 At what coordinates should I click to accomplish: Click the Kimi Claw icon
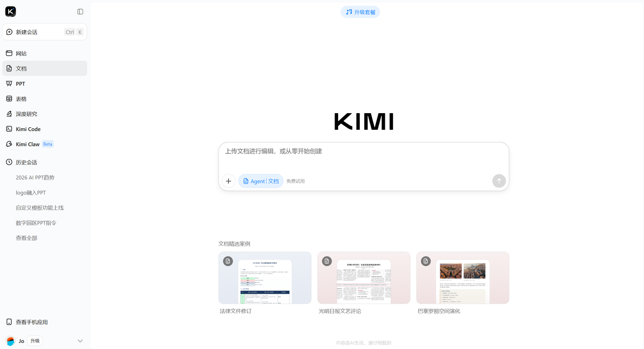click(9, 144)
